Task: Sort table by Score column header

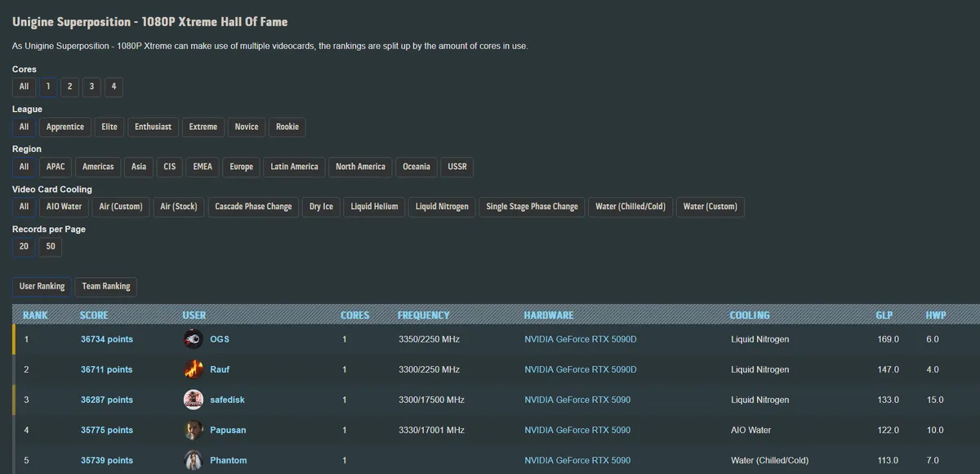Action: point(94,315)
